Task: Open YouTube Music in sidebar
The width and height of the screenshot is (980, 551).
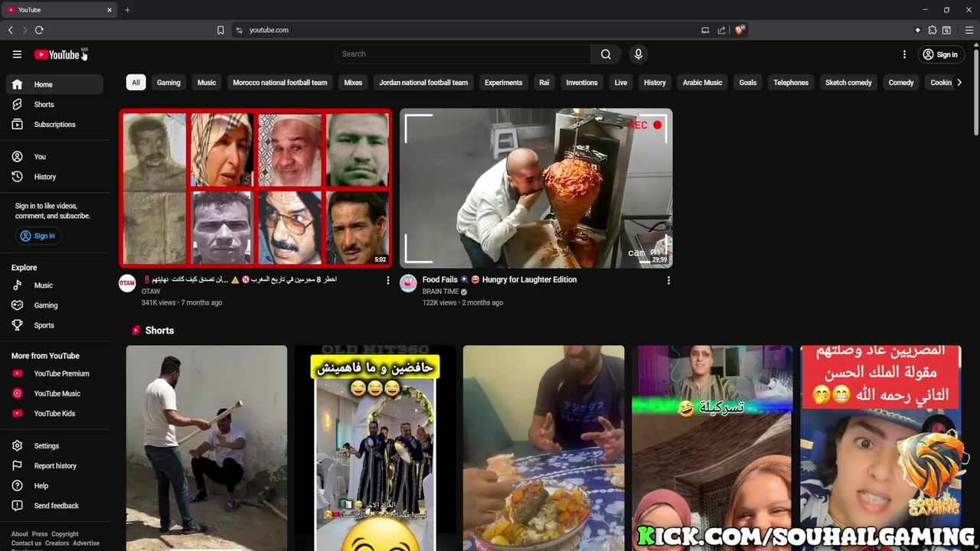Action: click(x=54, y=393)
